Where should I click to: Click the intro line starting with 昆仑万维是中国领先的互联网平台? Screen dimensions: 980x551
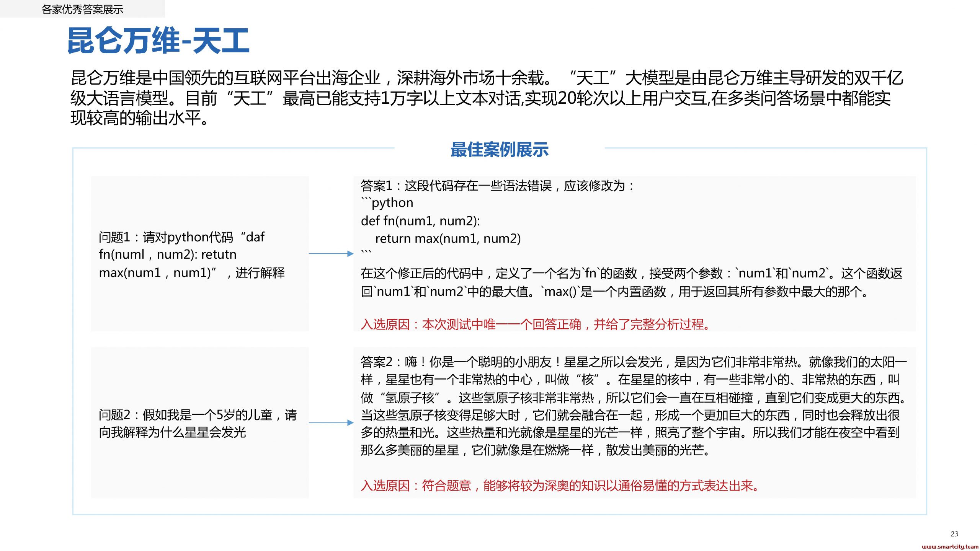point(487,78)
